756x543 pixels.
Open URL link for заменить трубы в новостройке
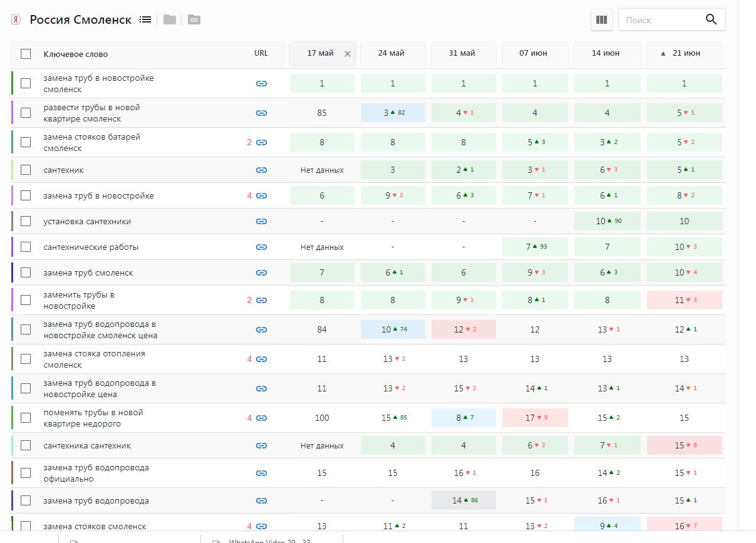(262, 300)
